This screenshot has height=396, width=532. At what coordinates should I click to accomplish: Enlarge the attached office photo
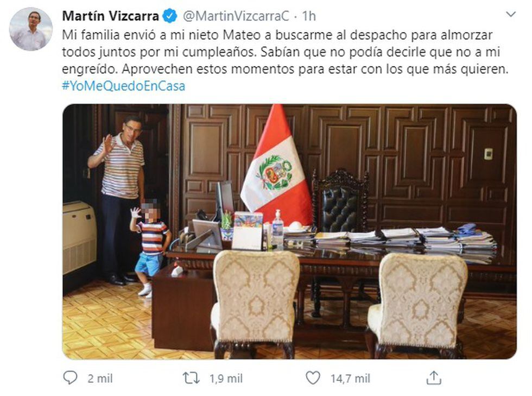pos(289,231)
